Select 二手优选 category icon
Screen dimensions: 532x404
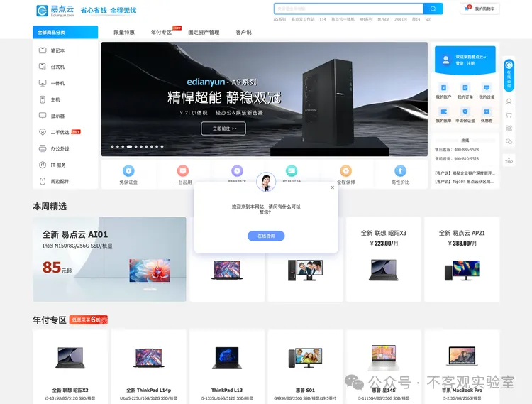tap(43, 132)
